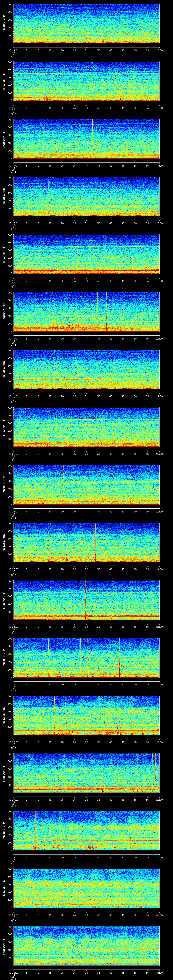
Task: Select the spectrogram panel starting at 13:16:00
Action: click(x=86, y=139)
